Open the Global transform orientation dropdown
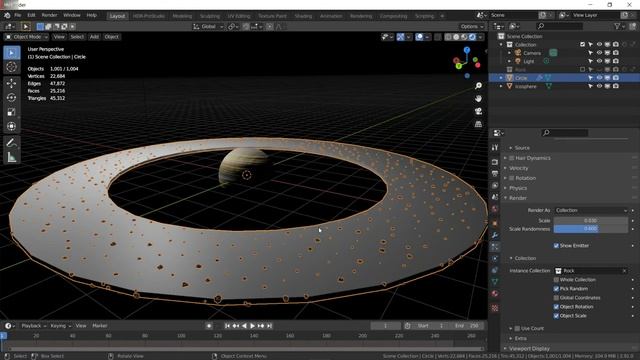The height and width of the screenshot is (360, 640). tap(208, 27)
